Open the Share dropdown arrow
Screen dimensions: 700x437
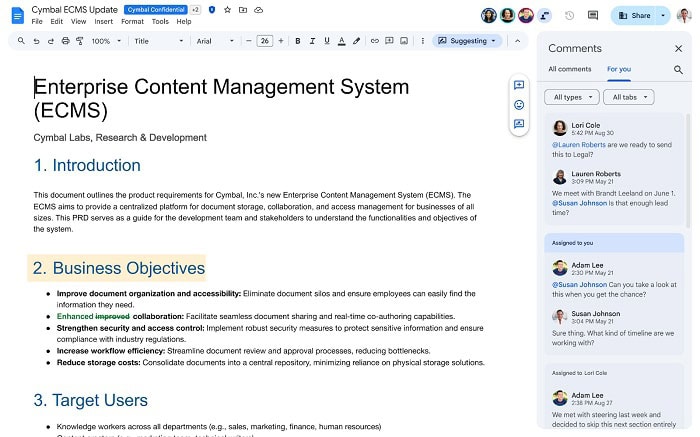click(663, 16)
